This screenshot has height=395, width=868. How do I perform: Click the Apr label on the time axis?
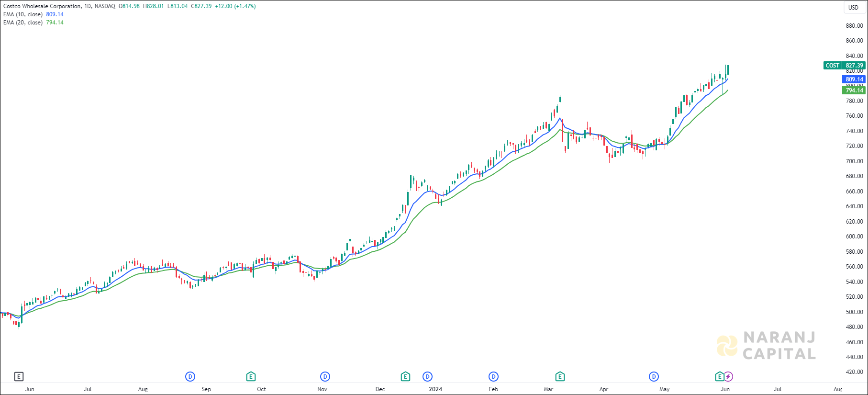coord(604,389)
